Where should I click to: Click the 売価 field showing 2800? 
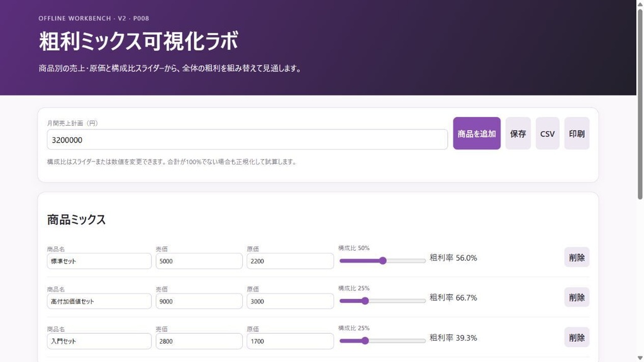pos(199,341)
